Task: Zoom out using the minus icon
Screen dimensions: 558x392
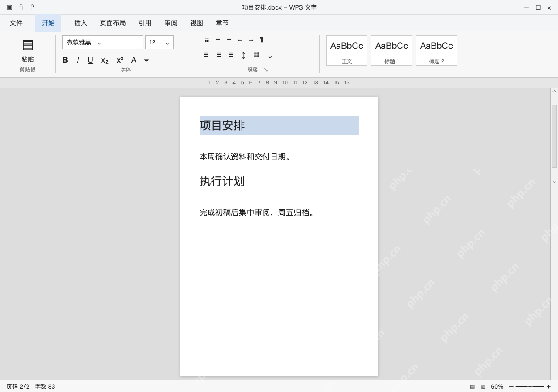Action: [x=511, y=386]
